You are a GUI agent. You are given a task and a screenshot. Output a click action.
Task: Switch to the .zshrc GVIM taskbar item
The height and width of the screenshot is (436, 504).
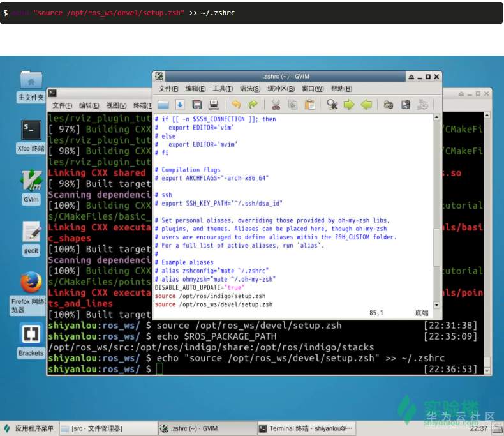pyautogui.click(x=208, y=428)
